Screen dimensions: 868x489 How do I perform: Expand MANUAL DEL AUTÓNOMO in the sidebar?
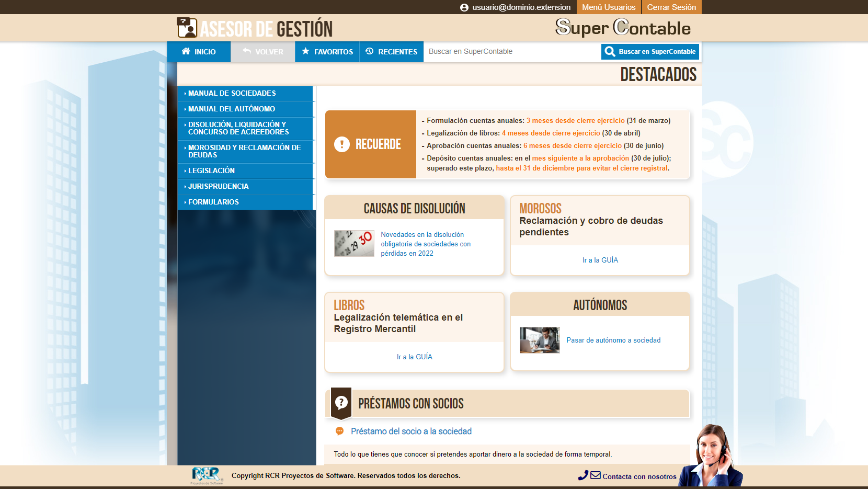tap(246, 109)
